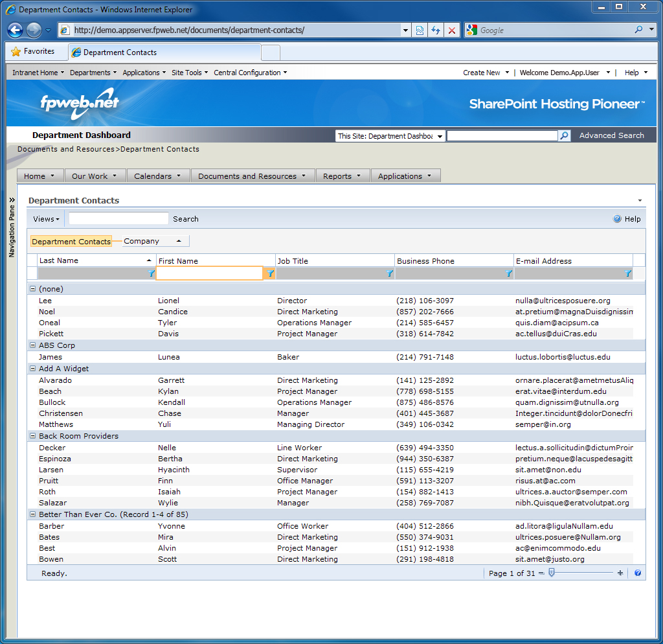
Task: Click the Last Name column filter icon
Action: [152, 274]
